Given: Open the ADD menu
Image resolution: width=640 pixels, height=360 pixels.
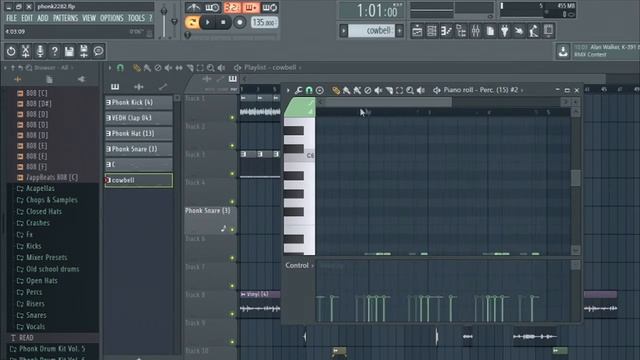Looking at the screenshot, I should 42,18.
